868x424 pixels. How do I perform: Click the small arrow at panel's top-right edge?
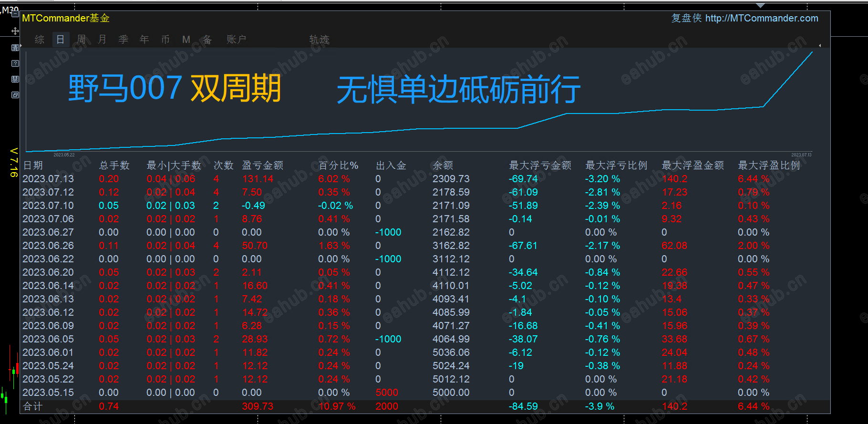(820, 46)
